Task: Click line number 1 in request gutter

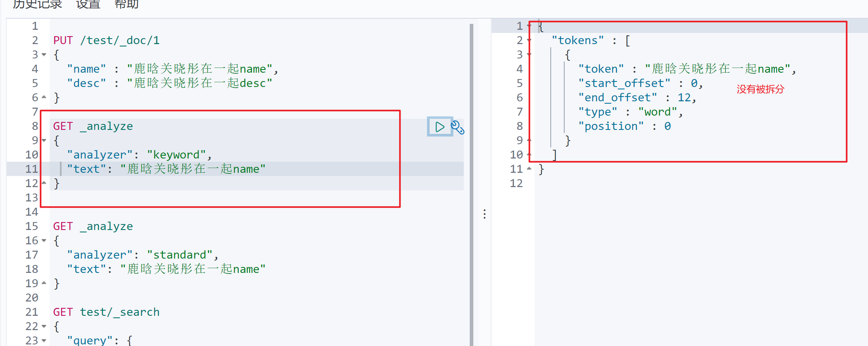Action: [35, 26]
